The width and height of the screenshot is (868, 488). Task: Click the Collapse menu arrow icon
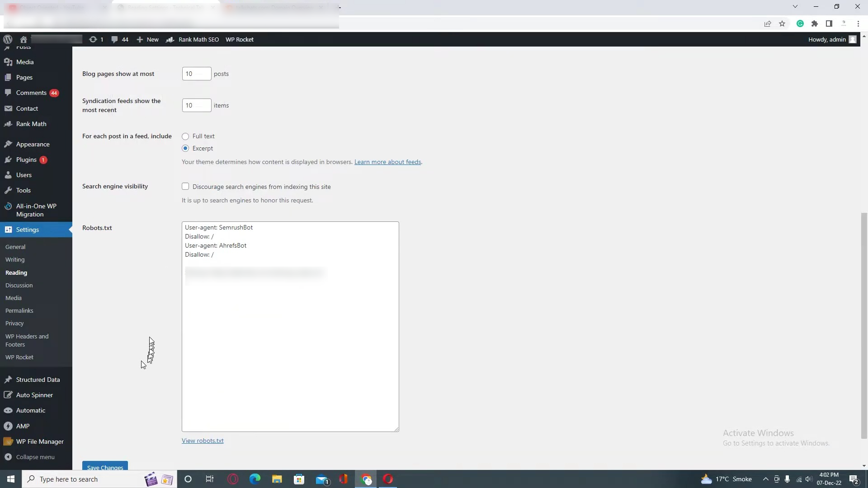click(8, 457)
